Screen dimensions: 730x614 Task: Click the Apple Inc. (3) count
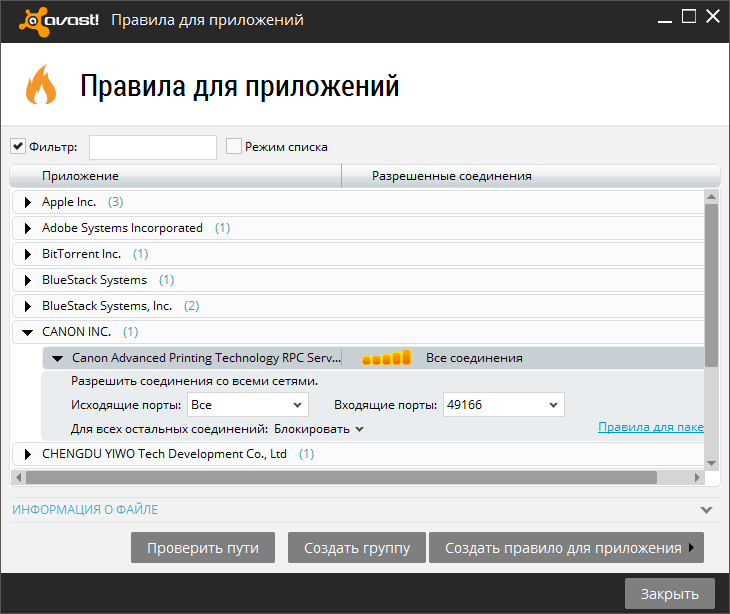point(115,202)
